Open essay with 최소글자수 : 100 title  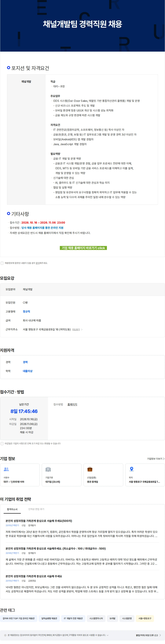tap(56, 549)
